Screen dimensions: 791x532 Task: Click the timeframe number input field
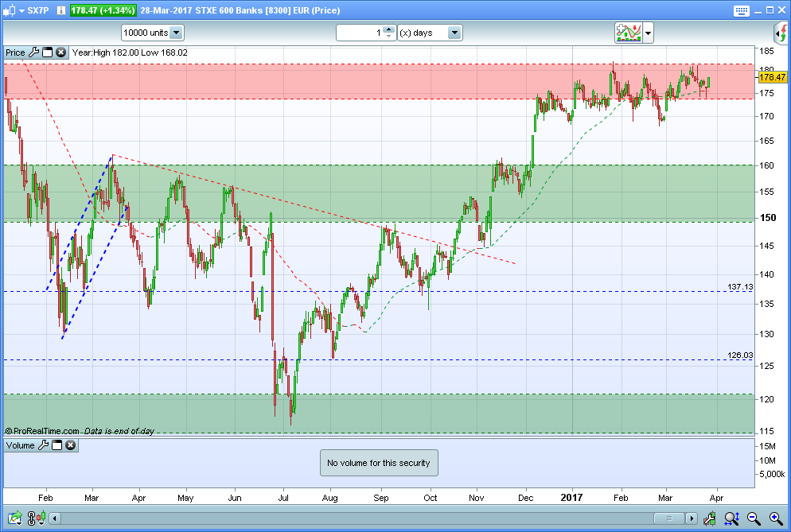pos(360,33)
